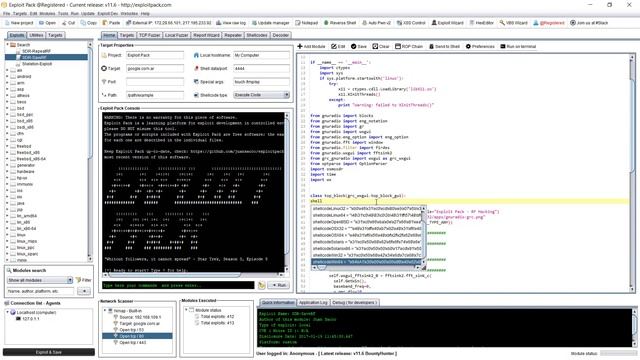This screenshot has height=360, width=640.
Task: Click Run on terminal
Action: (518, 47)
